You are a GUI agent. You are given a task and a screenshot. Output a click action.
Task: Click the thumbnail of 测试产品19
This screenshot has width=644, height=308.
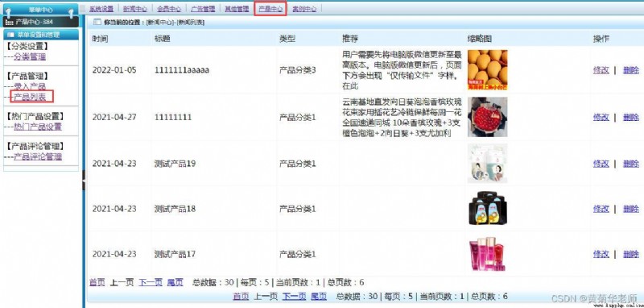pos(488,163)
